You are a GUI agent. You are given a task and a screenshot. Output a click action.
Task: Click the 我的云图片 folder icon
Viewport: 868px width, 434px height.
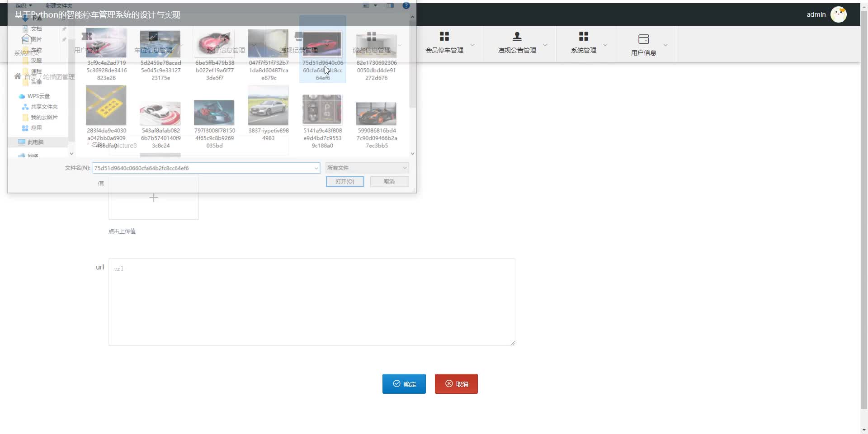tap(25, 117)
